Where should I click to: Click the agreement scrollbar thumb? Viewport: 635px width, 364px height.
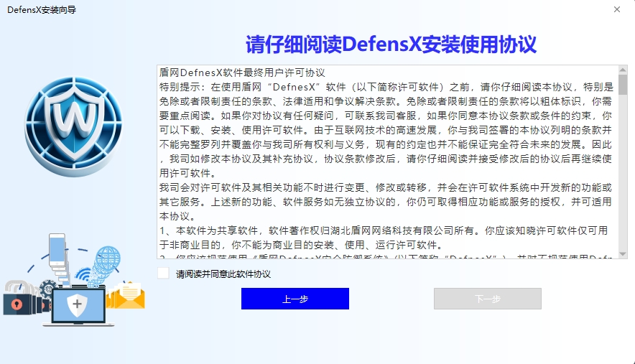623,85
